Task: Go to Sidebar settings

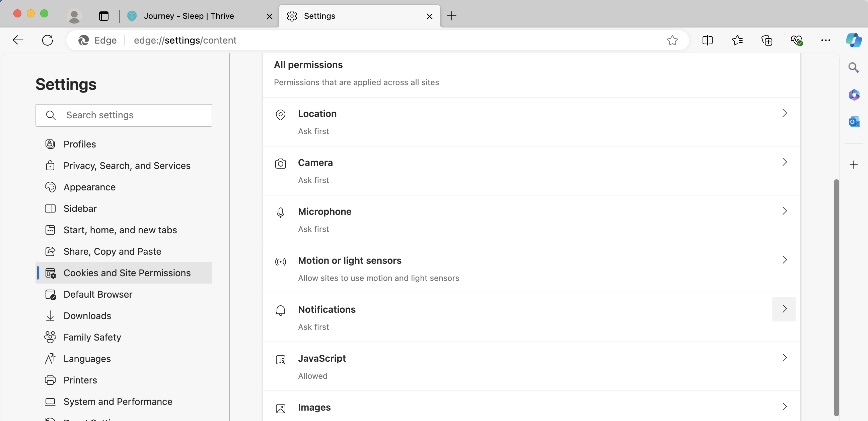Action: tap(124, 208)
